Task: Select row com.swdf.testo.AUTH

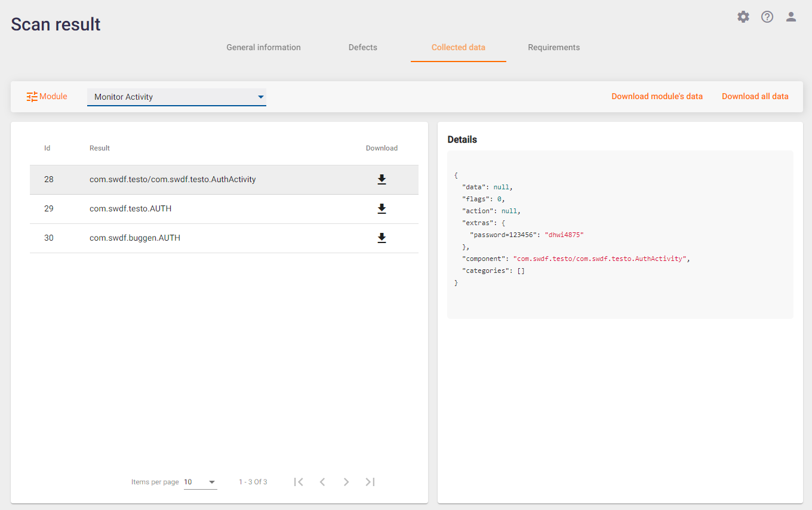Action: tap(224, 208)
